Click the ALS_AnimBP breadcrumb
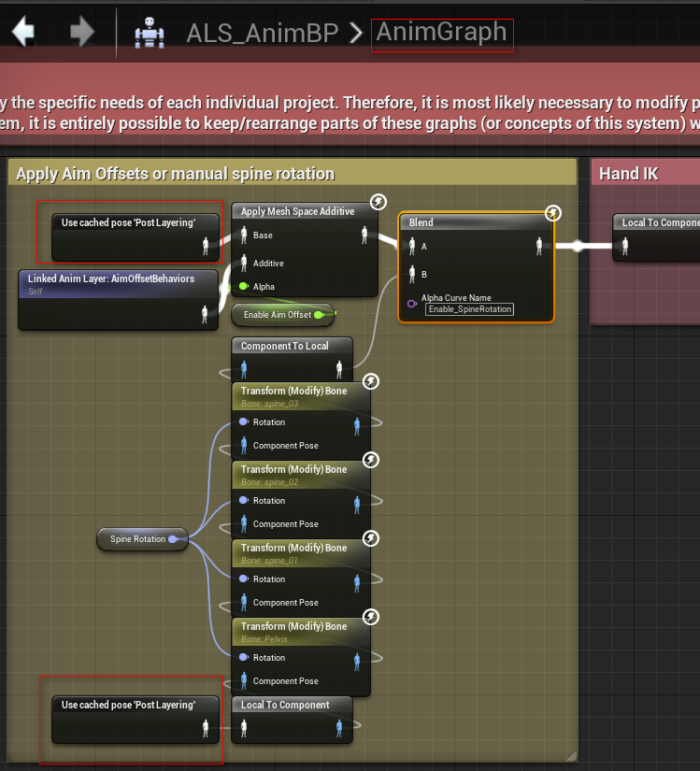700x771 pixels. [x=261, y=34]
